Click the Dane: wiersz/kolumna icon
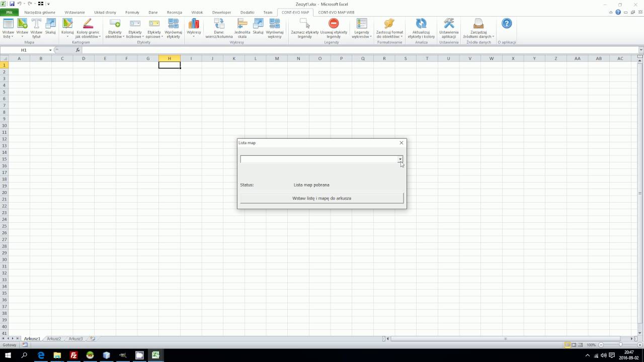Image resolution: width=644 pixels, height=362 pixels. [x=219, y=28]
